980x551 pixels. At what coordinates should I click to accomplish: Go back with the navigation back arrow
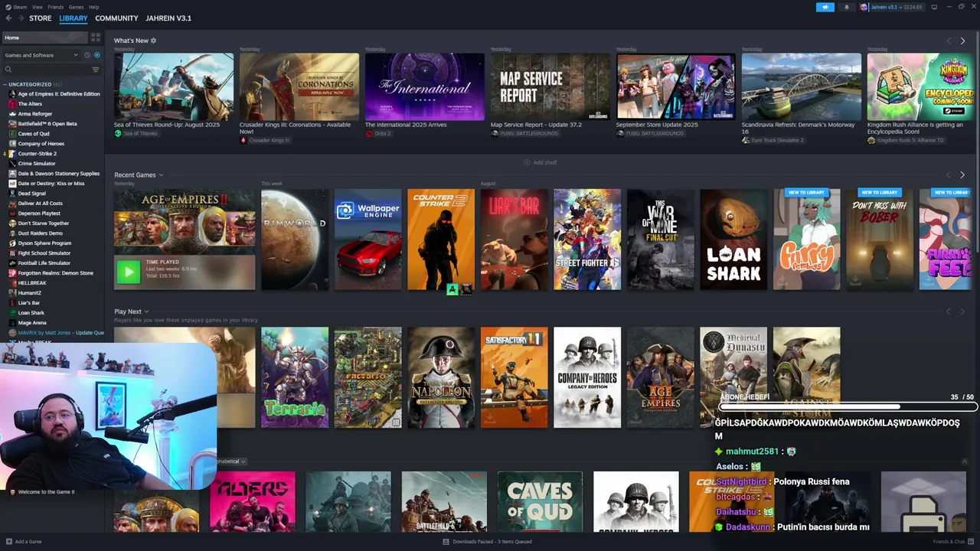pos(8,18)
